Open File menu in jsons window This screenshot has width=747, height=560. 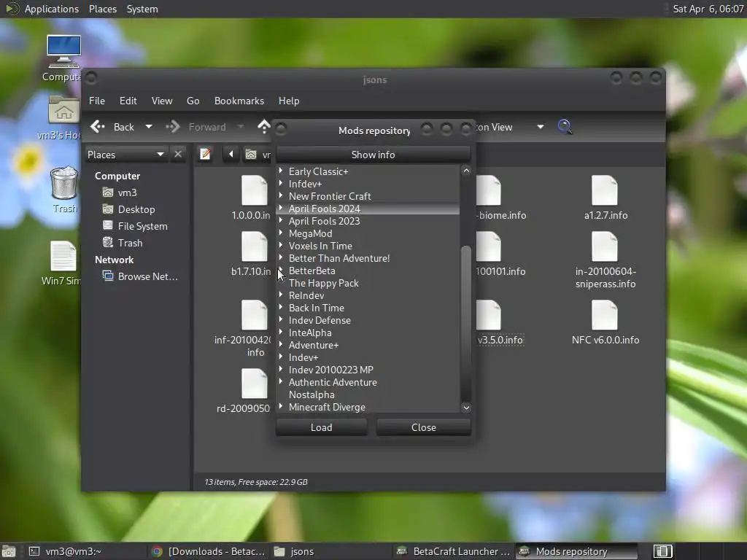(x=97, y=101)
